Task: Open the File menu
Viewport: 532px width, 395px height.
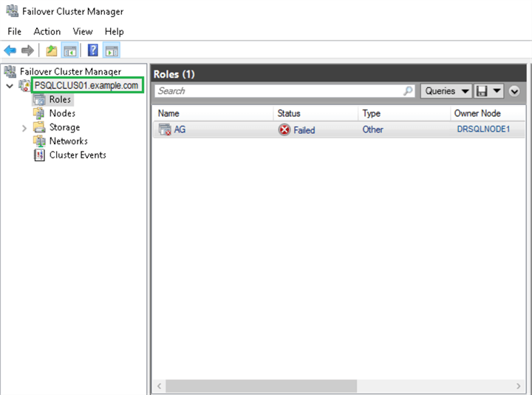Action: pos(14,31)
